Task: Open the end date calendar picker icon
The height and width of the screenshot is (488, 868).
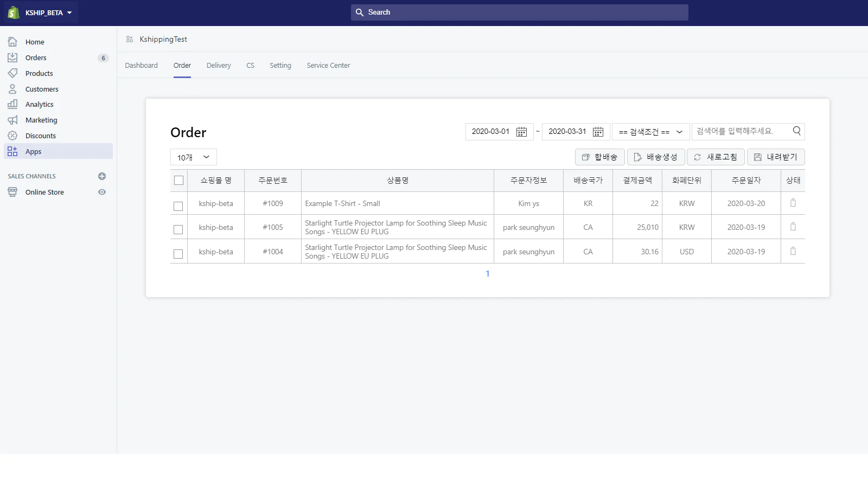Action: (x=598, y=132)
